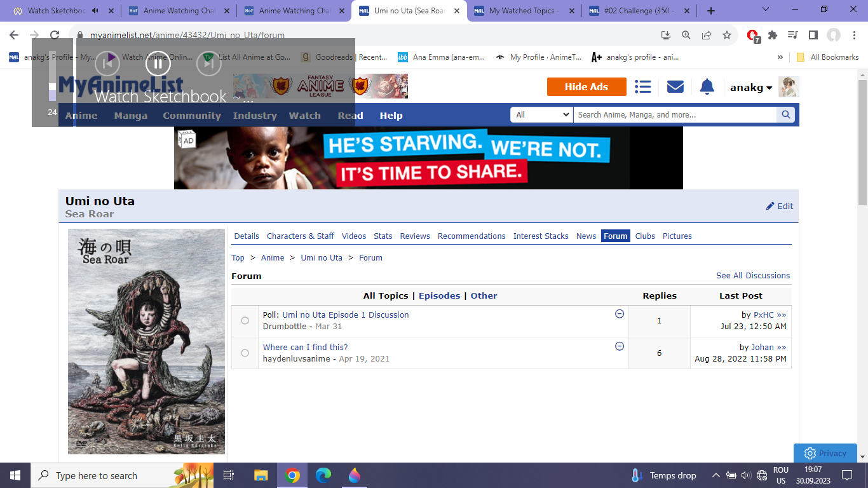Open Microsoft Edge from taskbar
The height and width of the screenshot is (488, 868).
(323, 475)
